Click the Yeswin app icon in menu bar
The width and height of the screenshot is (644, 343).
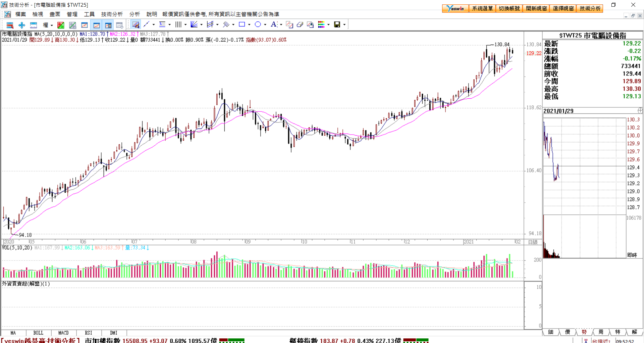7,14
